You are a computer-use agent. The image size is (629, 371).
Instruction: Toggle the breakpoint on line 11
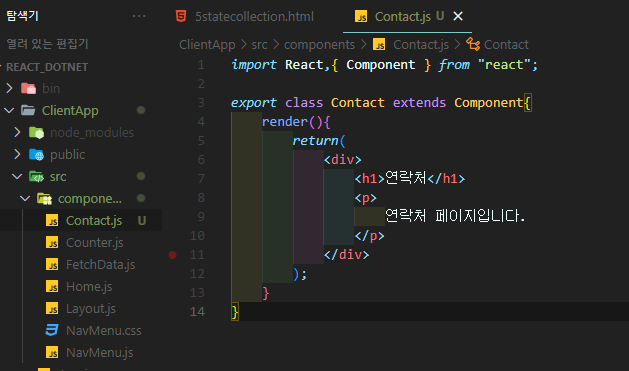(172, 255)
